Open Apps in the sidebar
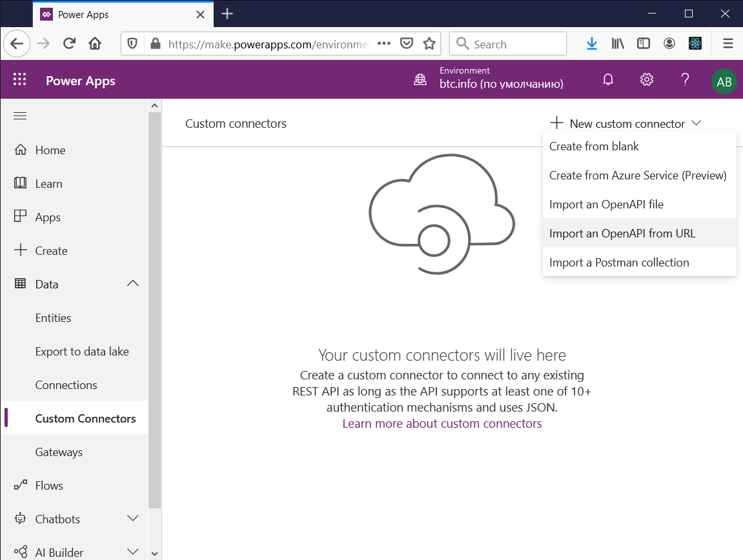The height and width of the screenshot is (560, 743). (74, 217)
